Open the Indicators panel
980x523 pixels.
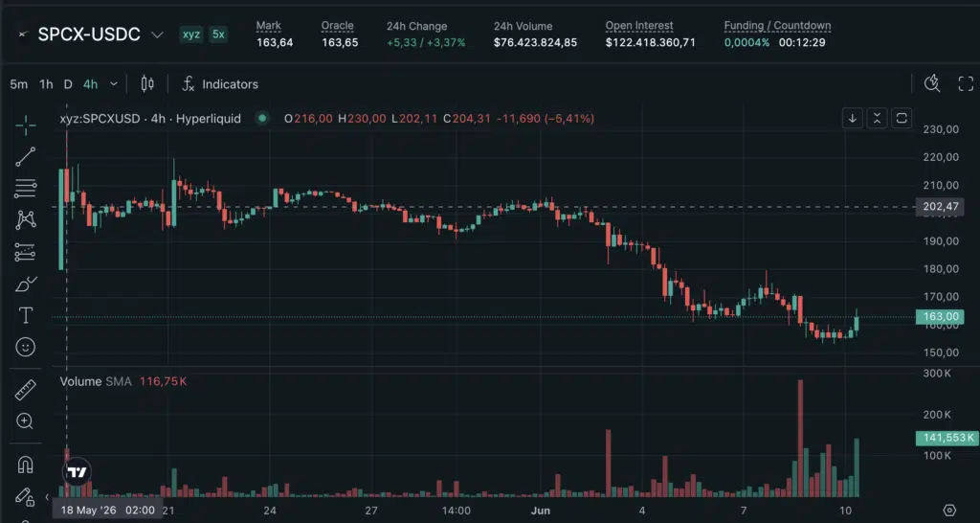click(220, 84)
